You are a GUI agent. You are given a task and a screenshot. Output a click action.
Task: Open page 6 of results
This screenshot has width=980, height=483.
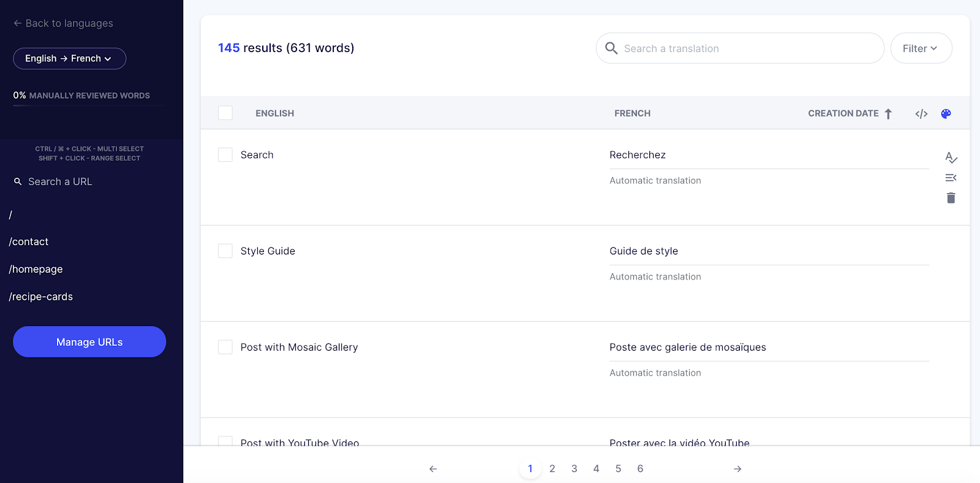coord(640,469)
